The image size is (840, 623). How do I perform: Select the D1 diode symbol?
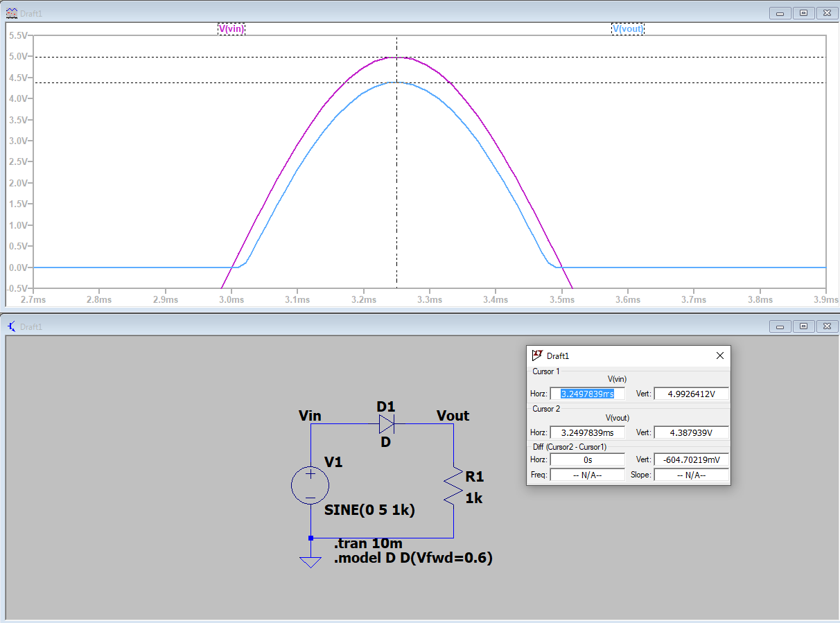(386, 423)
